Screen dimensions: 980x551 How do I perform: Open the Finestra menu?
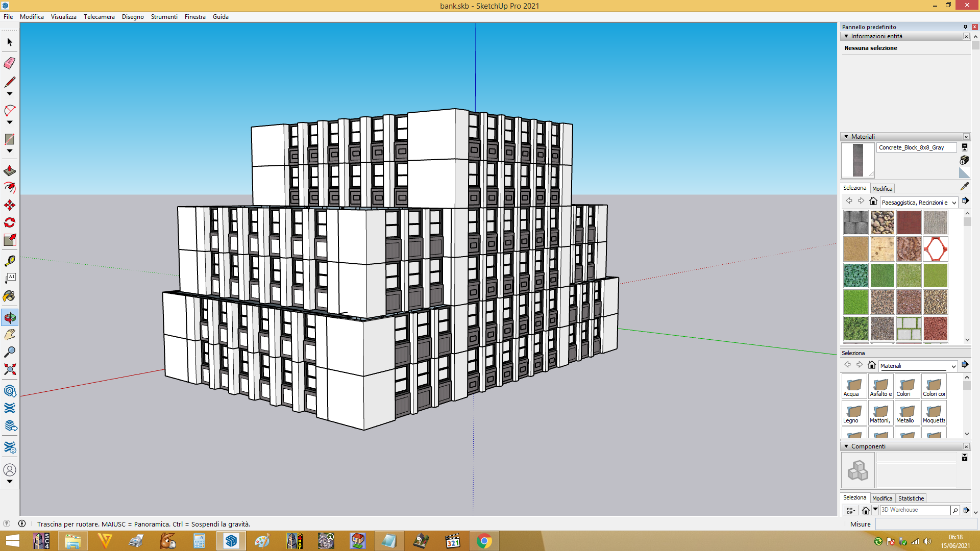pos(195,17)
